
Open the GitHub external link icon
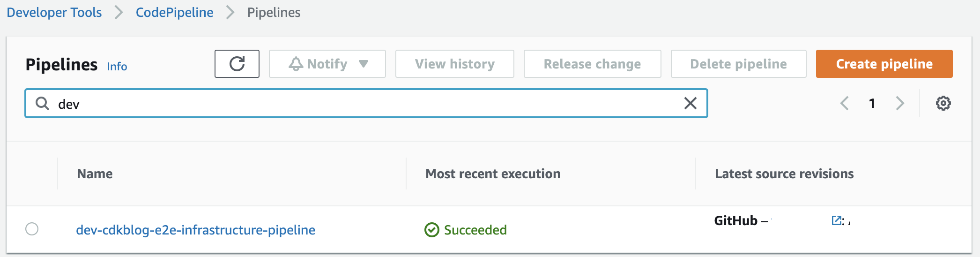pyautogui.click(x=836, y=220)
